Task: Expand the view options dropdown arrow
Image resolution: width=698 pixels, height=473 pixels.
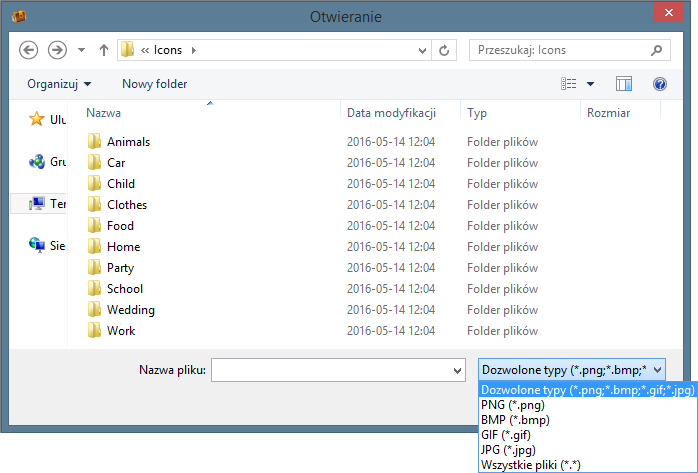Action: 590,84
